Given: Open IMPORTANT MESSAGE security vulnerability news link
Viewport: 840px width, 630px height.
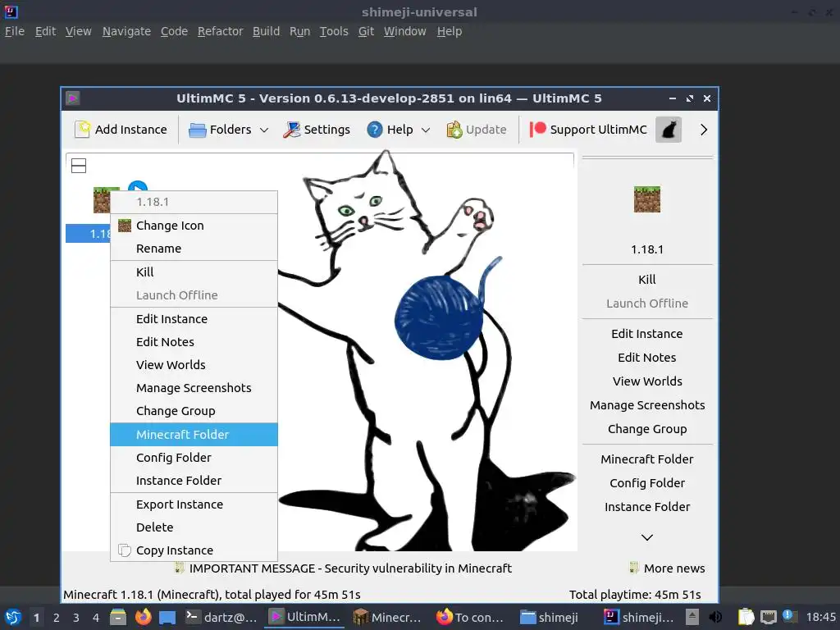Looking at the screenshot, I should point(343,568).
